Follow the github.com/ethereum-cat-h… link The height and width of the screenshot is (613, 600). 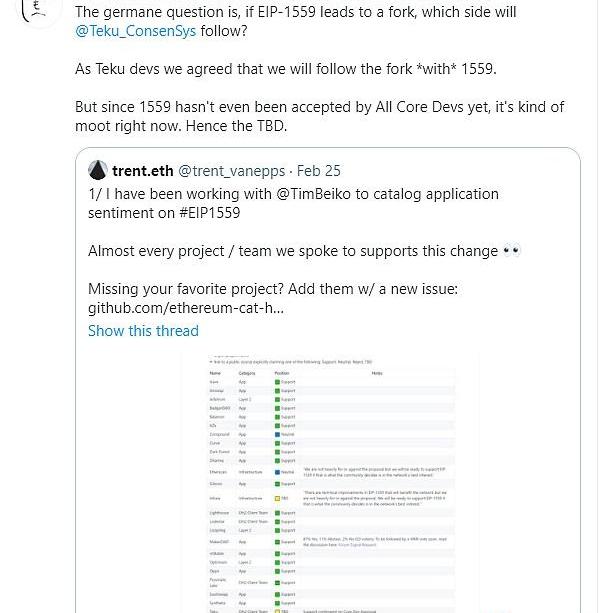point(186,308)
